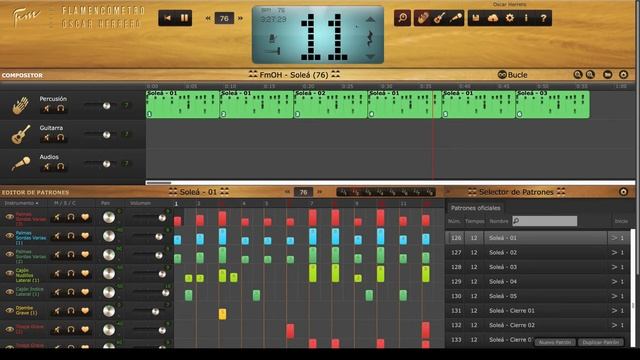
Task: Click the Percusión hand track icon
Action: click(x=20, y=105)
